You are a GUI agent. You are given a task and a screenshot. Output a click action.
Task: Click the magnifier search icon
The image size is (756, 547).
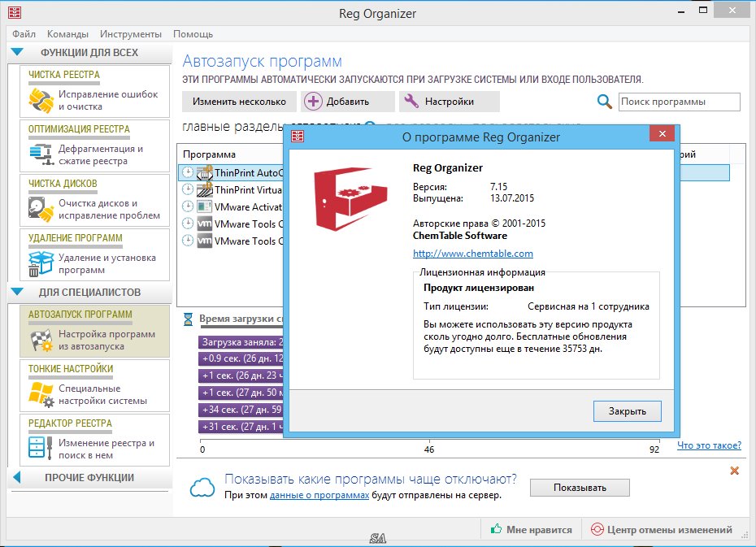[x=604, y=102]
